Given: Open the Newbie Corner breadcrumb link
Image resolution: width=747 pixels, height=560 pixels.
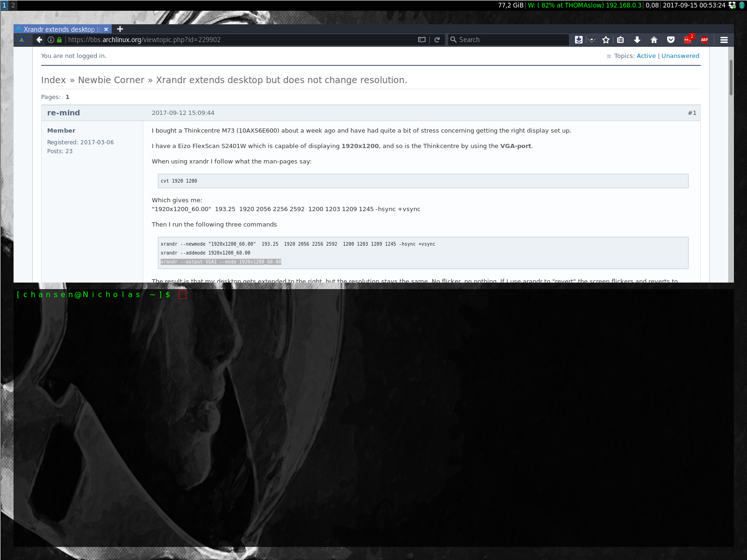Looking at the screenshot, I should [111, 80].
